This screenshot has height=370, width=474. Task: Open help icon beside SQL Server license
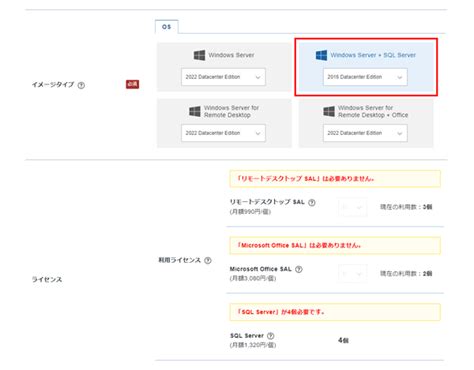[x=271, y=336]
